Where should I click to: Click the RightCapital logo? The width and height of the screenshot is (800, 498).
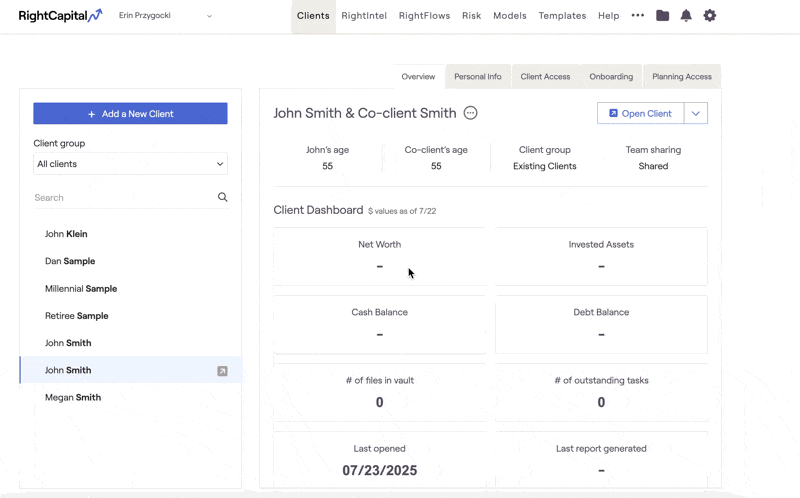click(x=60, y=15)
